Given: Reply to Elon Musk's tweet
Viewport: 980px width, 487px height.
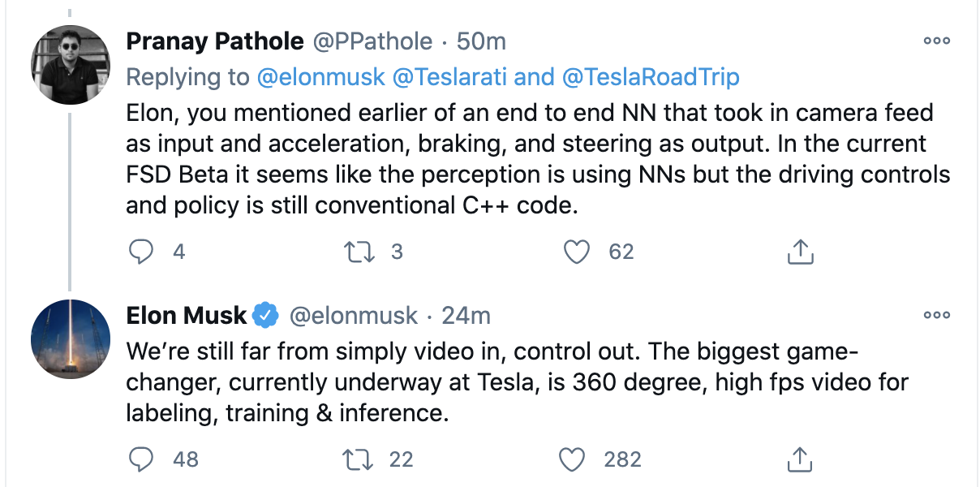Looking at the screenshot, I should tap(142, 460).
